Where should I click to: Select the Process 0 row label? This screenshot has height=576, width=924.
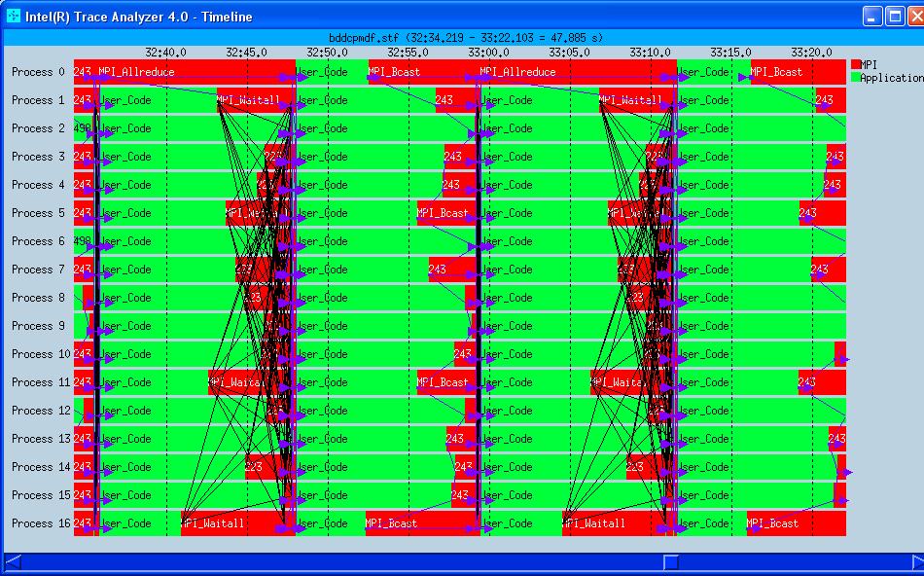click(38, 72)
